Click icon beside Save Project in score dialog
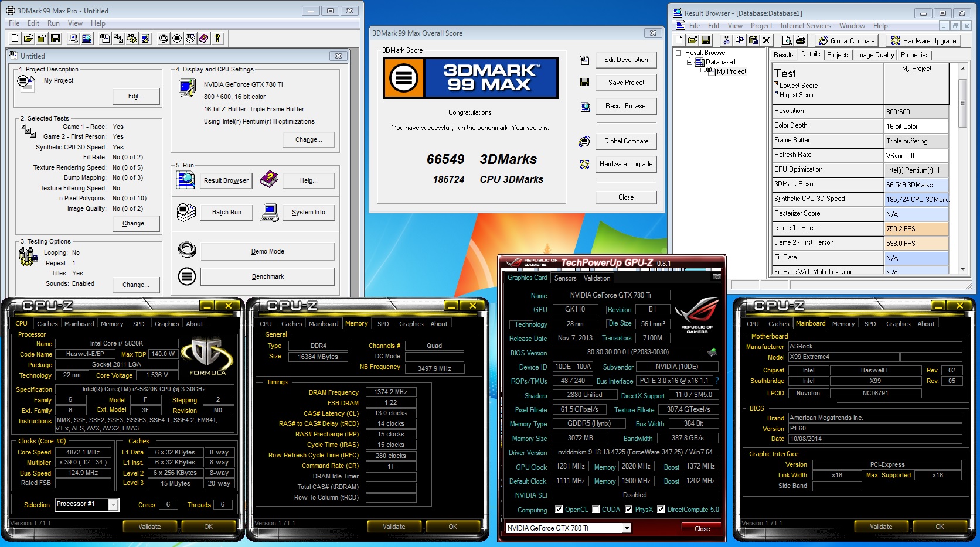The height and width of the screenshot is (547, 980). coord(584,83)
